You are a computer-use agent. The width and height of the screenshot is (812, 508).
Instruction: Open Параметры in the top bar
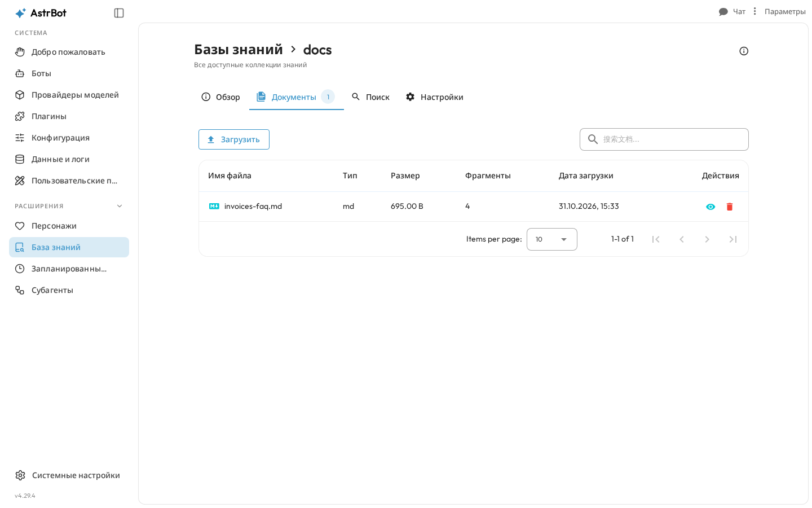coord(785,11)
